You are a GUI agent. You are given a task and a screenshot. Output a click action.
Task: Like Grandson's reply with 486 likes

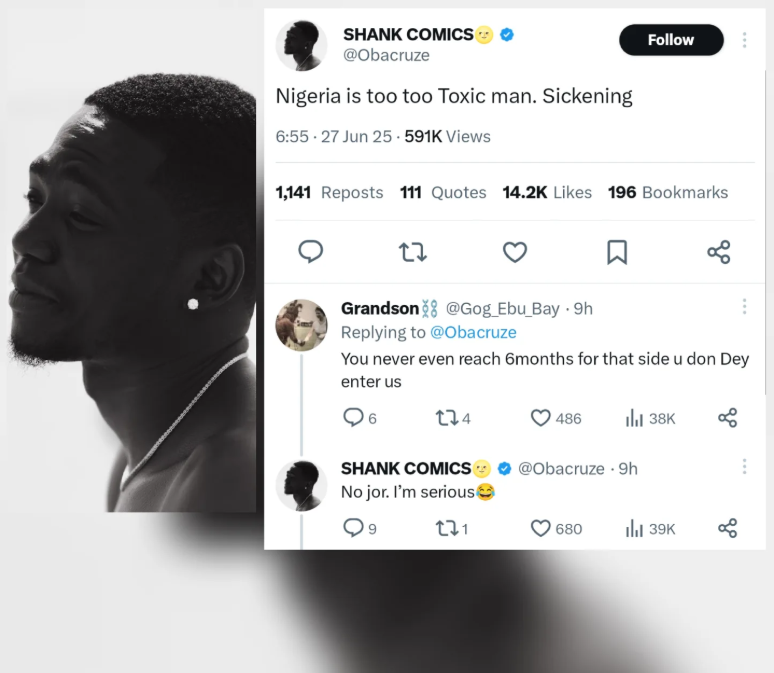point(541,418)
